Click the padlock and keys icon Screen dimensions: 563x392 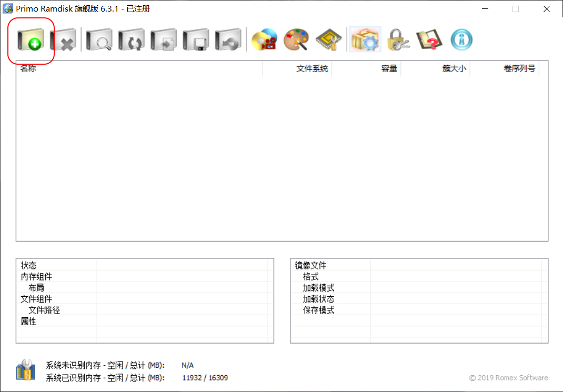(398, 39)
